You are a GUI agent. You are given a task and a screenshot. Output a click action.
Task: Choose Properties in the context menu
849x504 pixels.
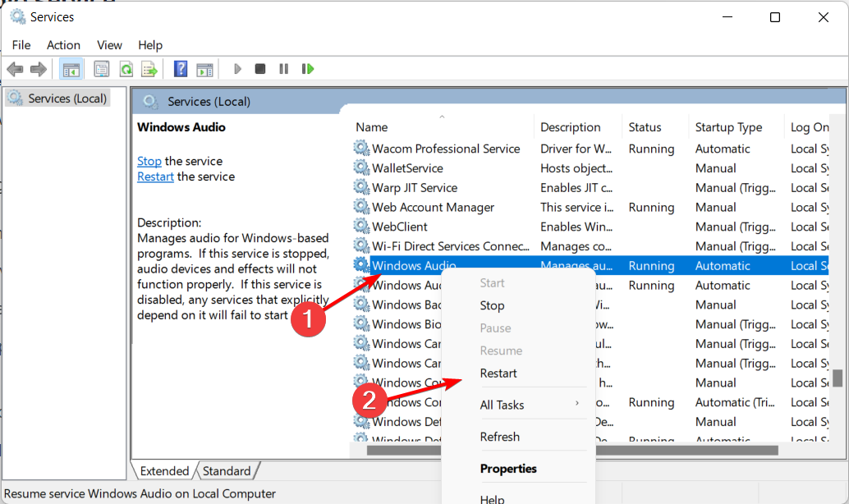pyautogui.click(x=508, y=468)
